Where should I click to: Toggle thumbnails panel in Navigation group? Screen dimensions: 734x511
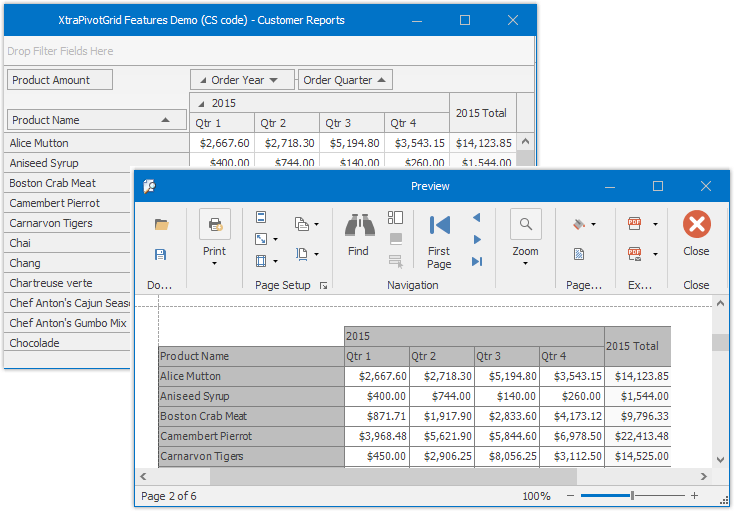tap(395, 217)
